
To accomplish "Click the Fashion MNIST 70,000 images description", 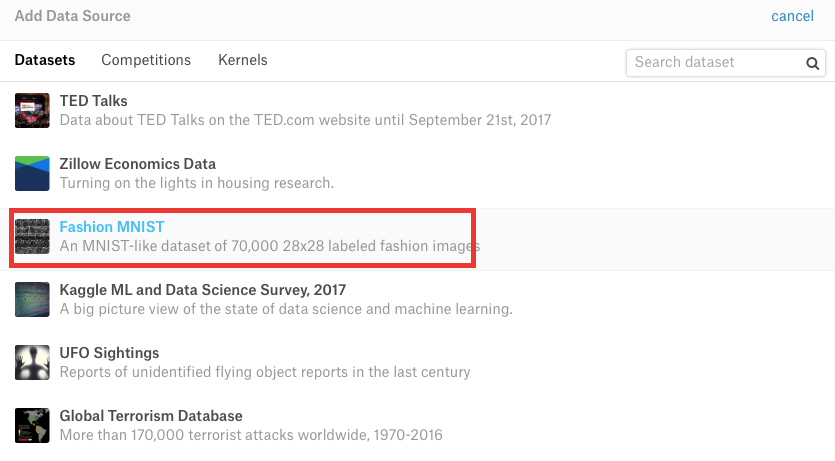I will pos(269,246).
